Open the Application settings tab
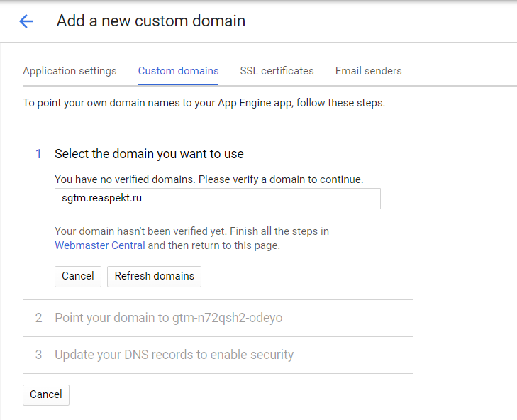 click(x=70, y=71)
